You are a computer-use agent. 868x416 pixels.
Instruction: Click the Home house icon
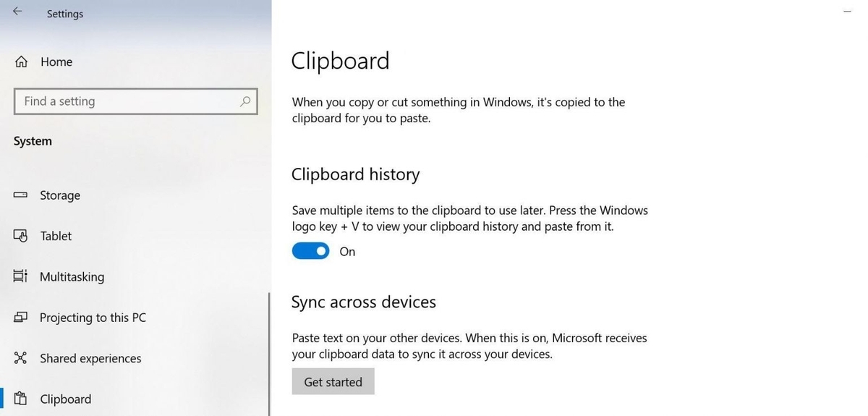[x=21, y=62]
